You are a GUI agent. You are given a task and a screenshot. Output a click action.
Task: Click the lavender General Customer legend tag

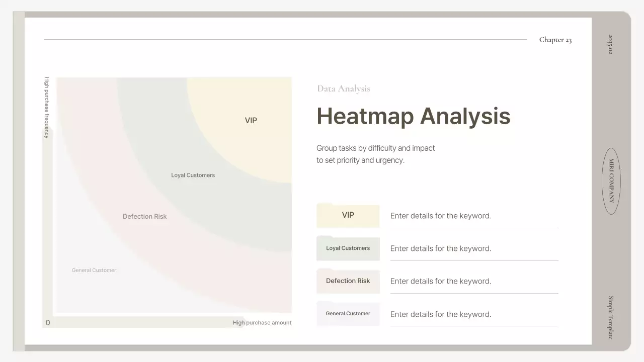[348, 314]
